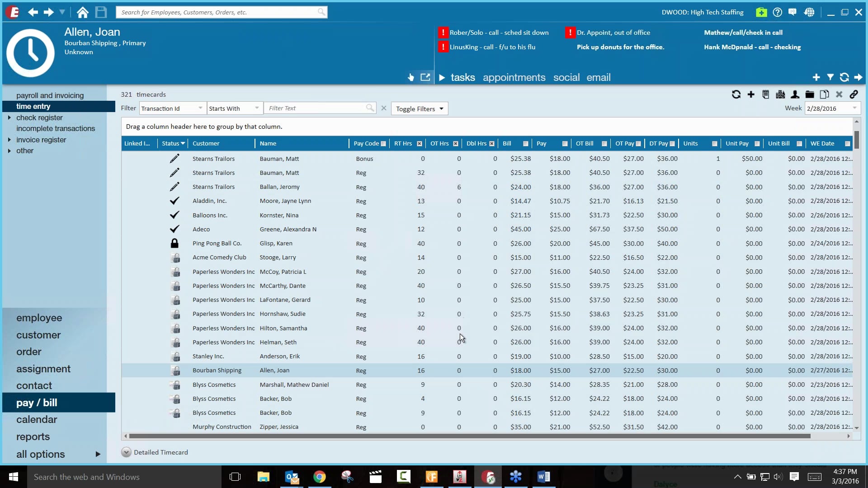Open the link icon at grid toolbar's right end
Viewport: 868px width, 488px height.
coord(854,94)
